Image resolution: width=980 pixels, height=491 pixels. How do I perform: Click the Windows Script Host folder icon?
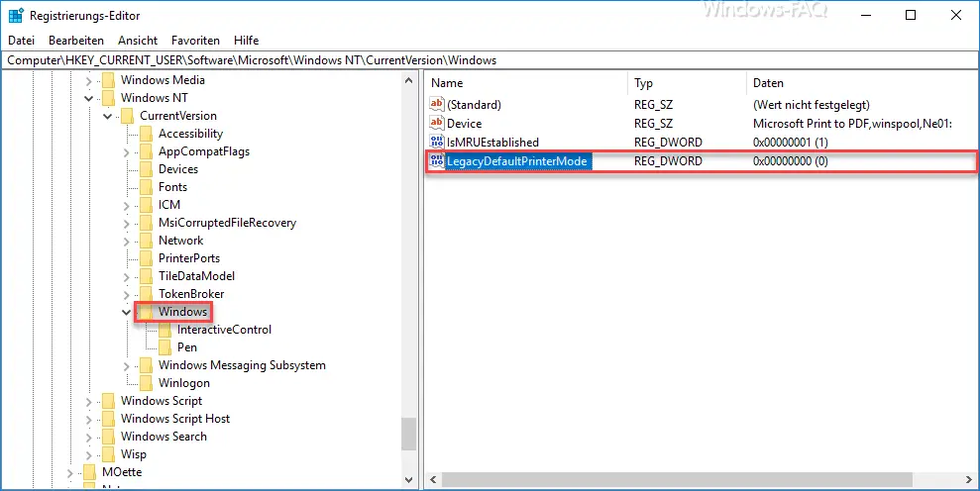coord(108,419)
